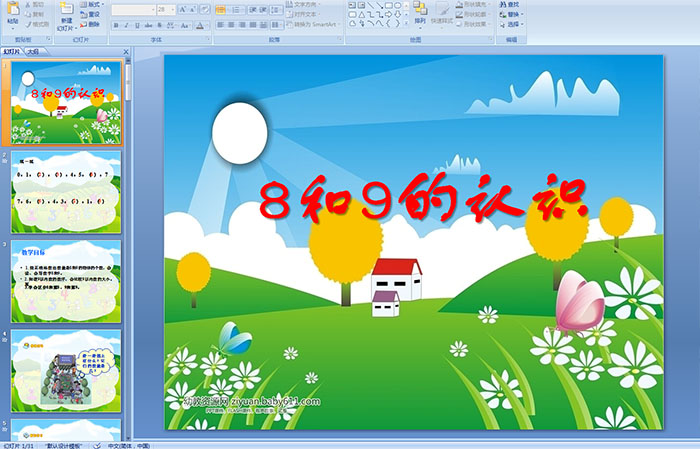
Task: Close the slide thumbnail pane
Action: click(126, 52)
